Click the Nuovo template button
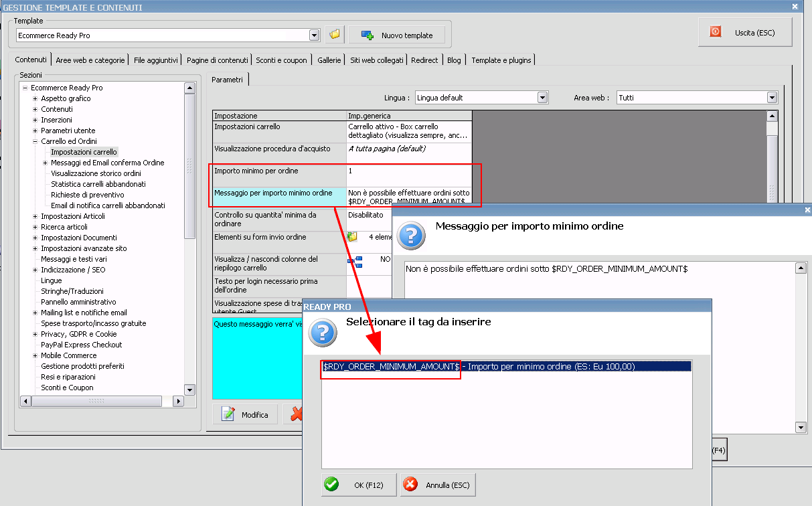 click(x=397, y=35)
